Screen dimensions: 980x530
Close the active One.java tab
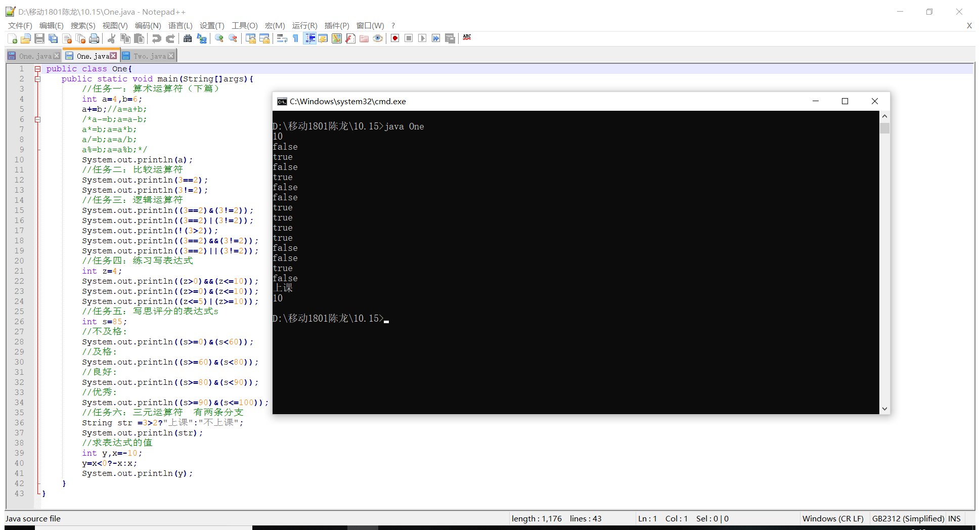pyautogui.click(x=113, y=56)
